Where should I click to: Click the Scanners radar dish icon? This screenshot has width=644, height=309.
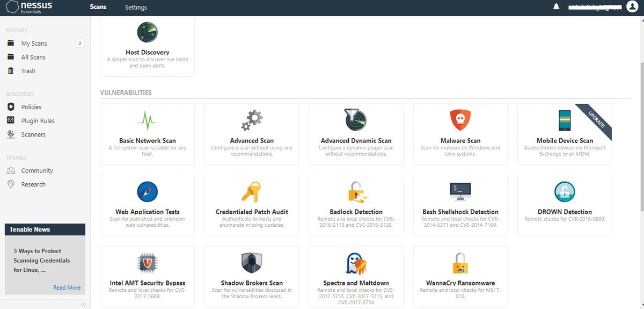click(x=10, y=134)
